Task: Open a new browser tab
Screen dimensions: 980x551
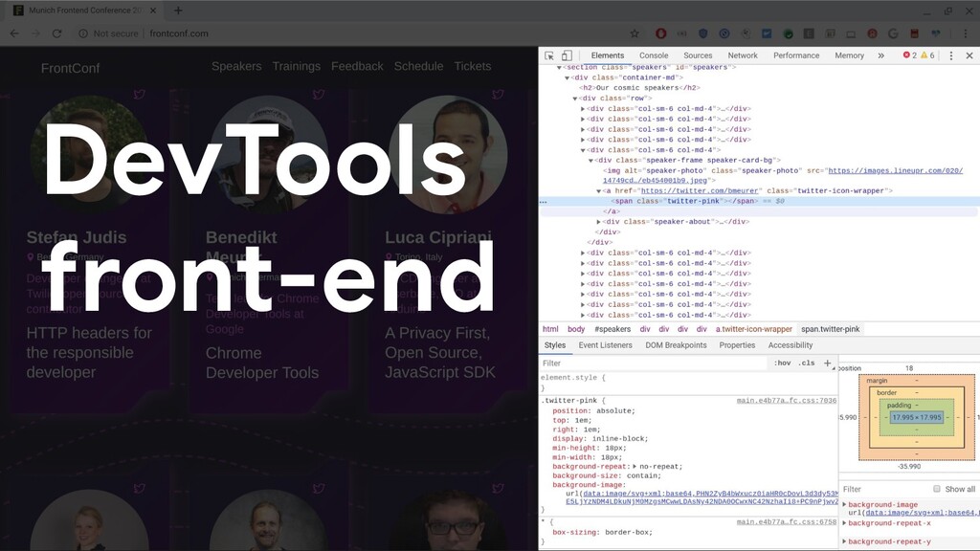Action: tap(178, 10)
